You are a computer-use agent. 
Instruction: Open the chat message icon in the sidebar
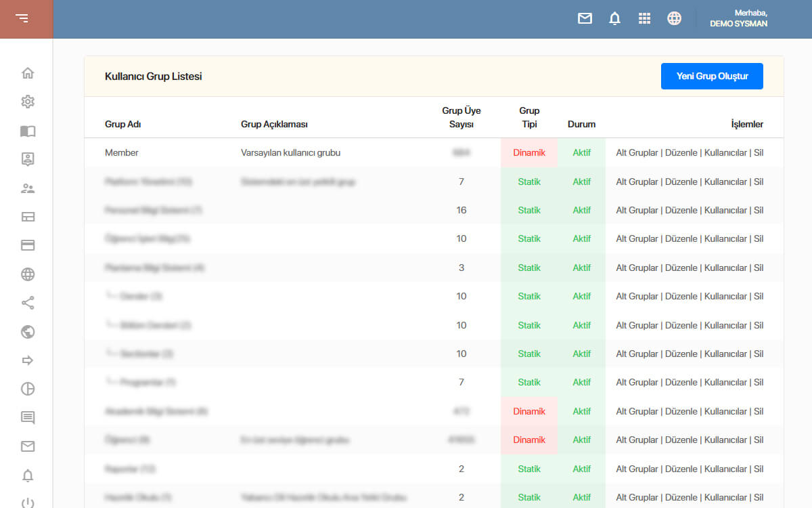point(28,418)
